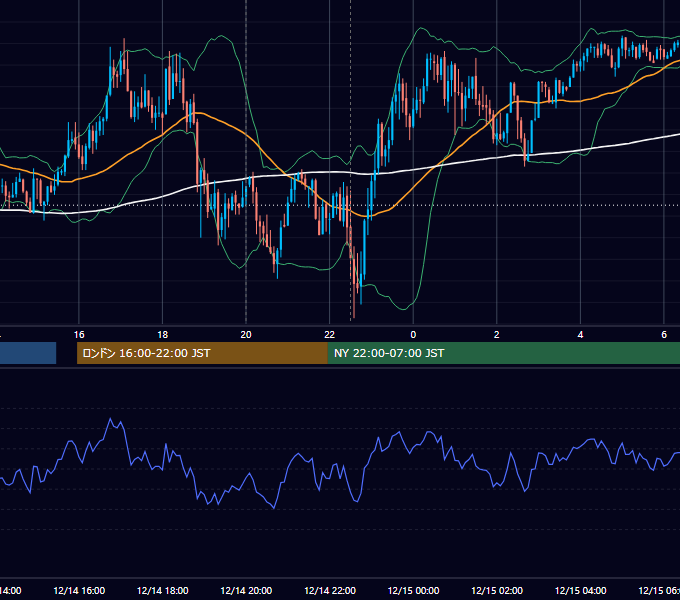Click the 12/15 00:00 time label
The height and width of the screenshot is (600, 680).
[413, 590]
